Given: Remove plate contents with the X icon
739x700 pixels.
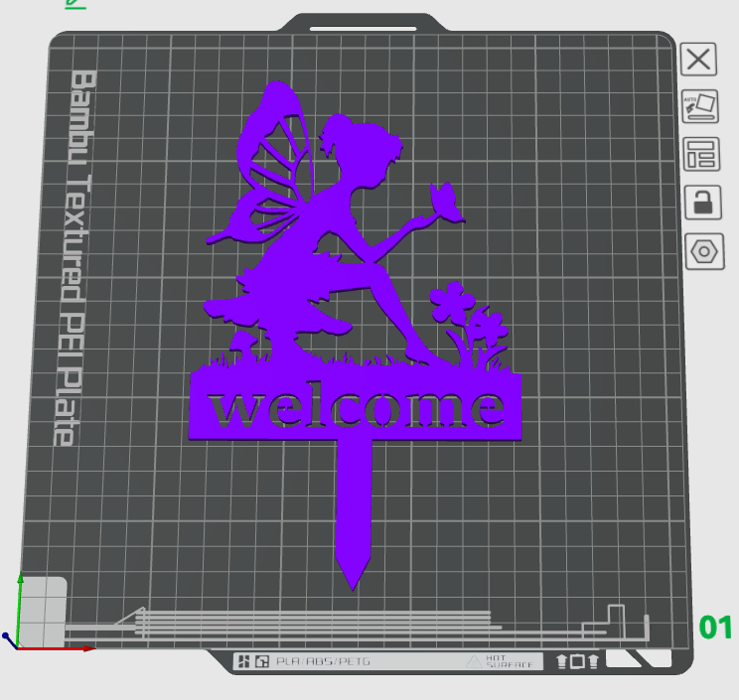Looking at the screenshot, I should point(698,60).
